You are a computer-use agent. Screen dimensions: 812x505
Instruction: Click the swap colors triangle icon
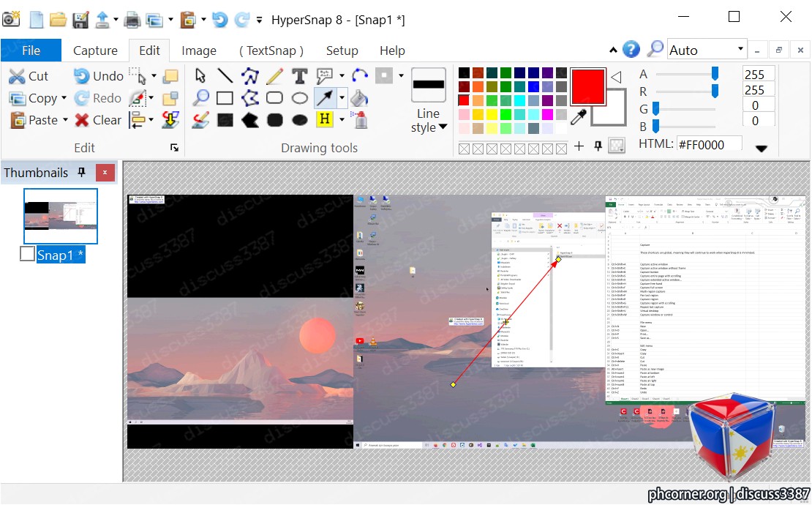(x=616, y=77)
